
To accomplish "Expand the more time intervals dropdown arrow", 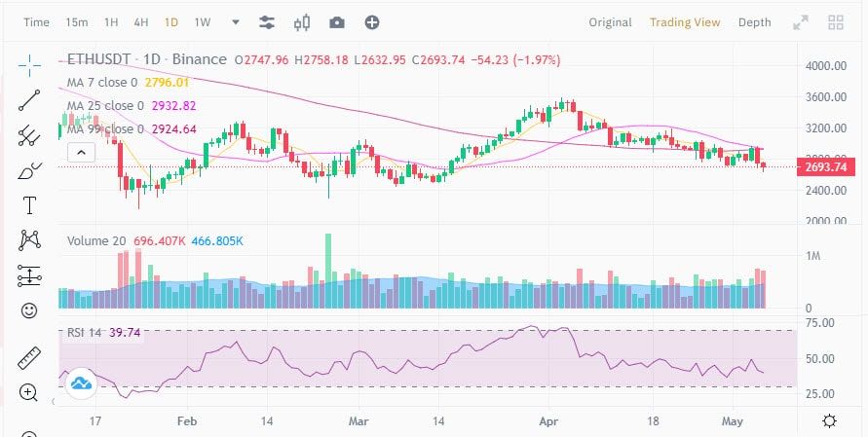I will pos(236,22).
